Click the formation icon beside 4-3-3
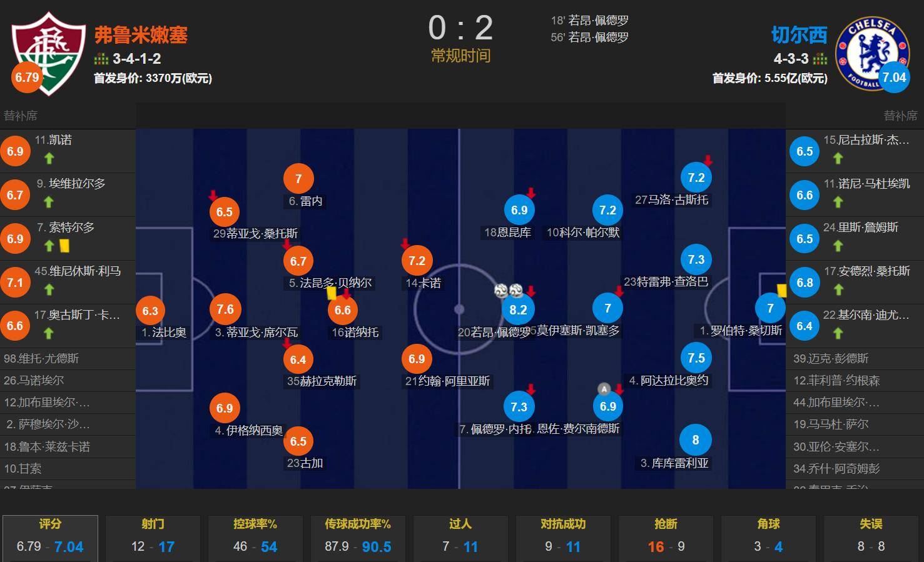This screenshot has width=924, height=562. coord(820,59)
